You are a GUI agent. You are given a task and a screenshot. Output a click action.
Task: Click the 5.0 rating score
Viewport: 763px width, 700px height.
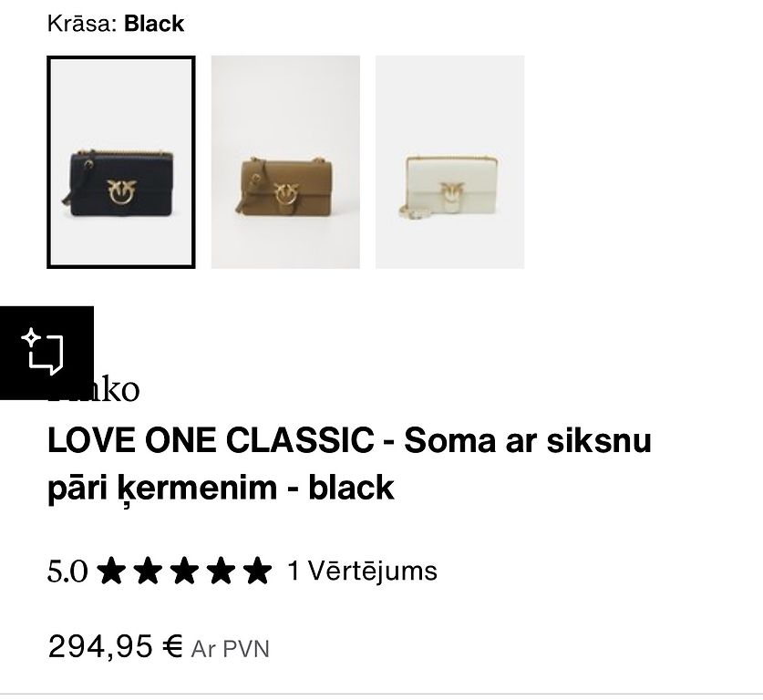[x=67, y=571]
